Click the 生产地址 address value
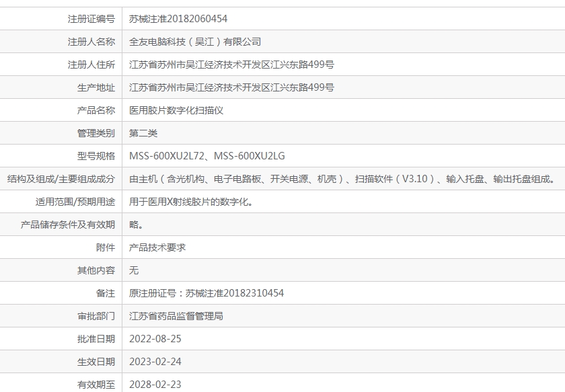 pyautogui.click(x=231, y=87)
